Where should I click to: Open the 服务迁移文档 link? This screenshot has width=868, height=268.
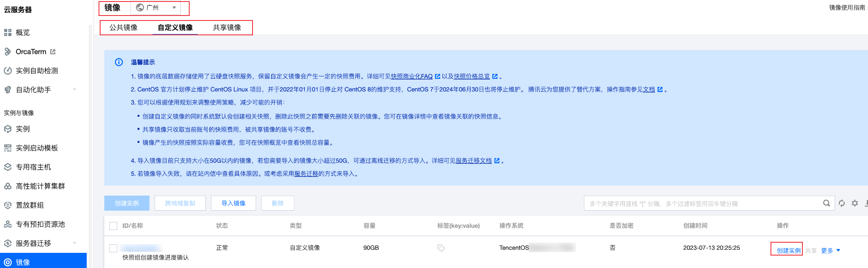point(474,161)
